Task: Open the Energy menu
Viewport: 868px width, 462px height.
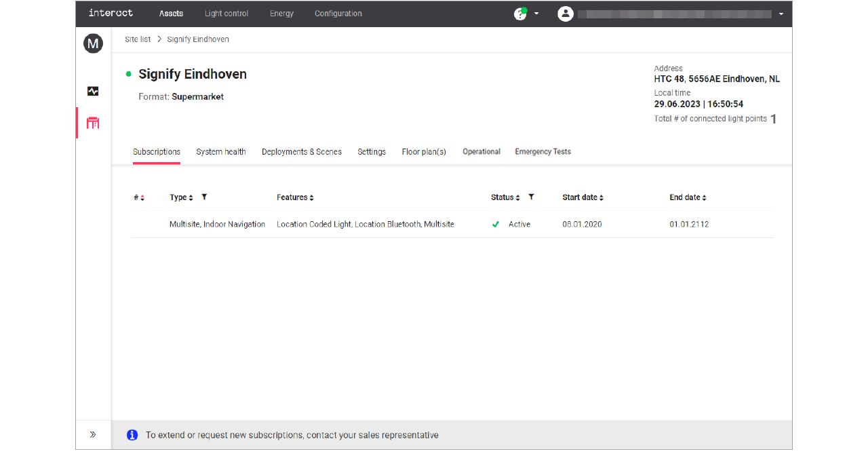Action: (281, 14)
